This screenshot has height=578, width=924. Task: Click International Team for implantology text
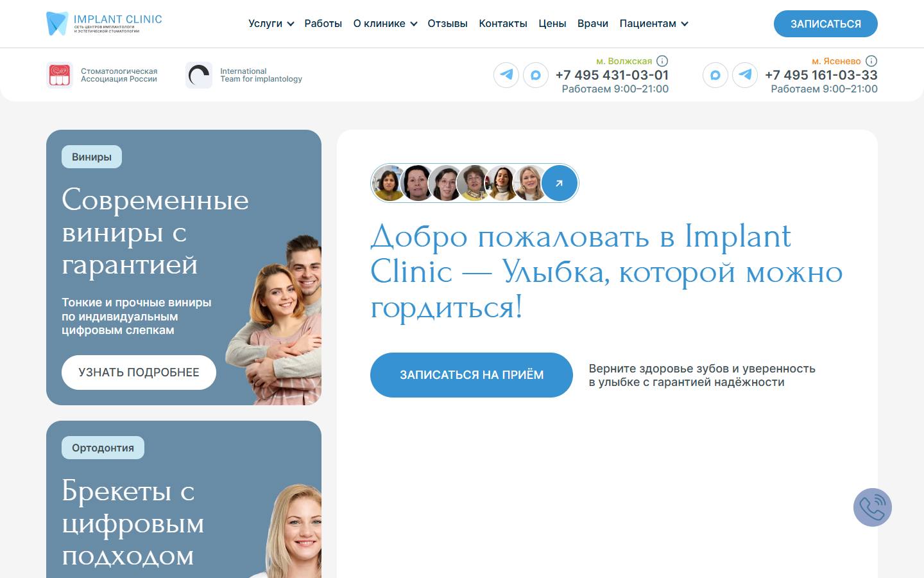pos(261,75)
